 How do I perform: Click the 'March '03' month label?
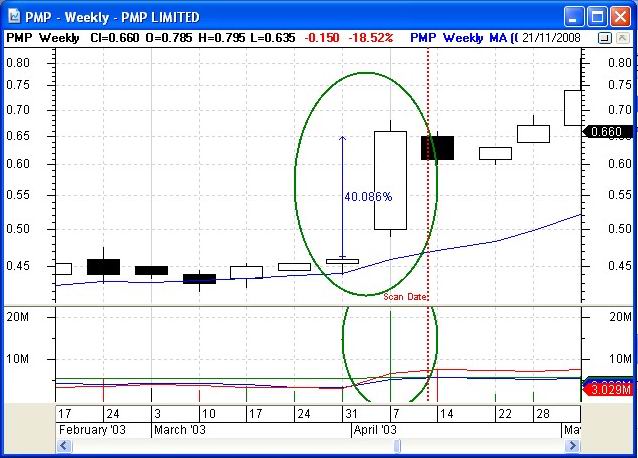(x=180, y=430)
